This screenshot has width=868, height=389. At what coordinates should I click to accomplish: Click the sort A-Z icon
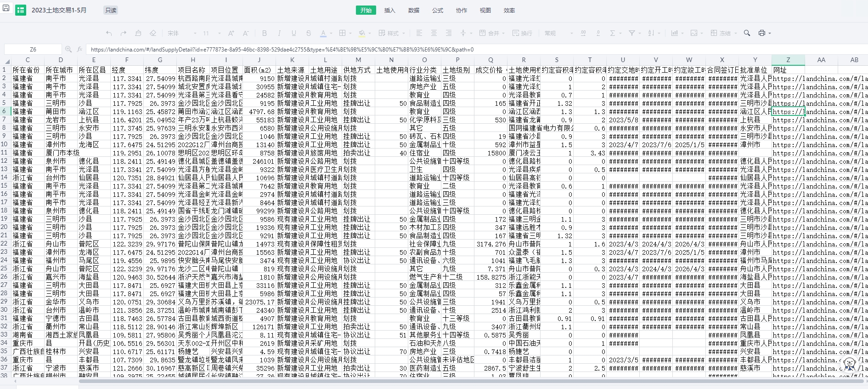[x=651, y=33]
